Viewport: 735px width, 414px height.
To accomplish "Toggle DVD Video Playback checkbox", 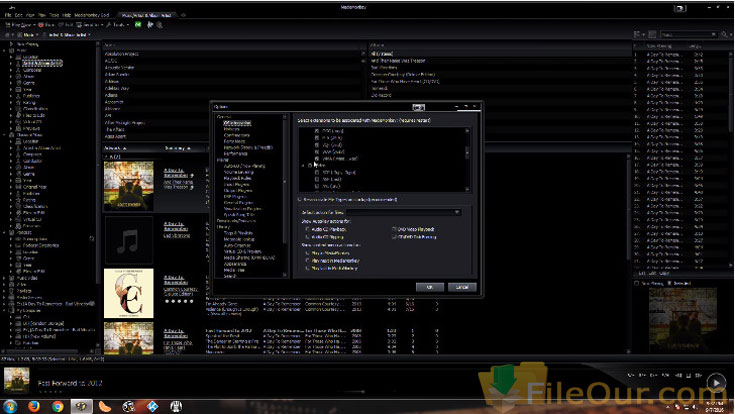I will pos(394,229).
